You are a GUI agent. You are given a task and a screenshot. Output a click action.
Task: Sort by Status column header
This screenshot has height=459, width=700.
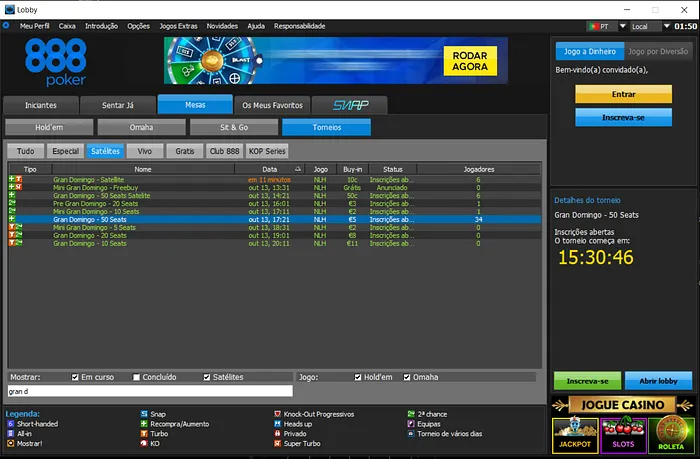393,169
